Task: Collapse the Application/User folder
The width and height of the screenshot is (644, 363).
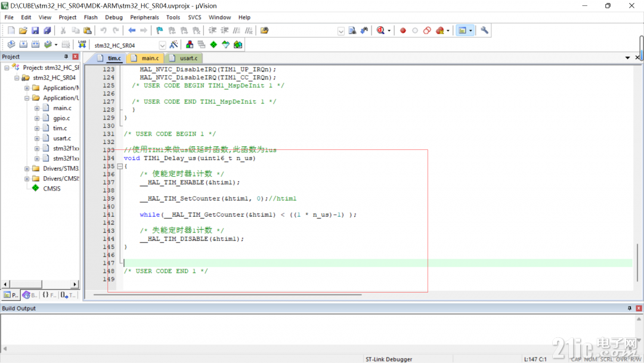Action: pos(27,98)
